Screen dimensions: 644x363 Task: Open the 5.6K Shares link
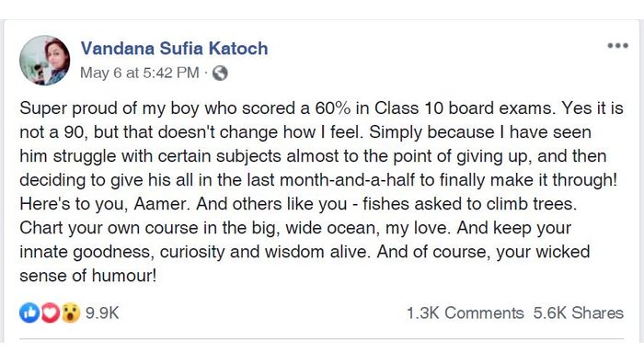[579, 313]
